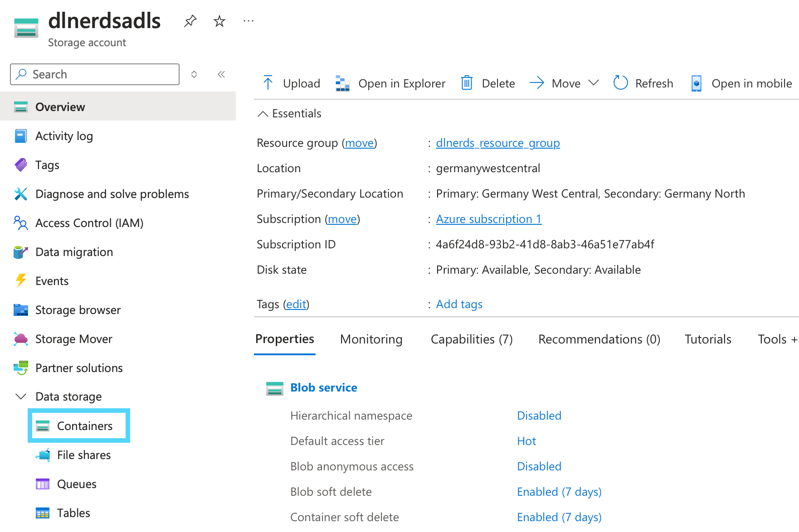Click the Upload arrow icon
799x532 pixels.
(x=268, y=83)
